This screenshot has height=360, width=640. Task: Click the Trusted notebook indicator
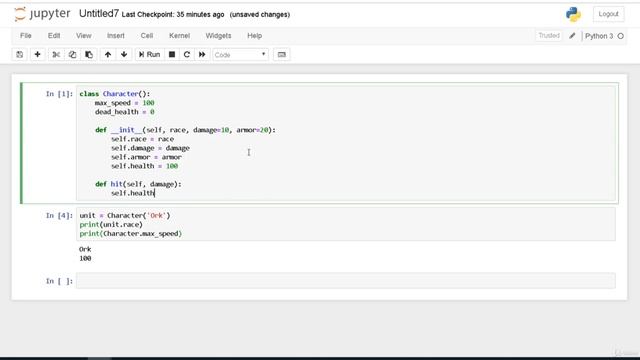pos(549,36)
